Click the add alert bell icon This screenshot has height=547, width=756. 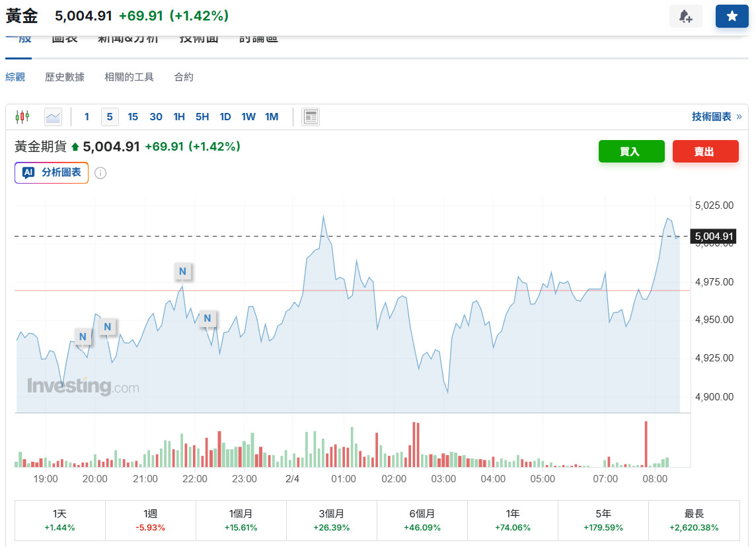tap(685, 17)
